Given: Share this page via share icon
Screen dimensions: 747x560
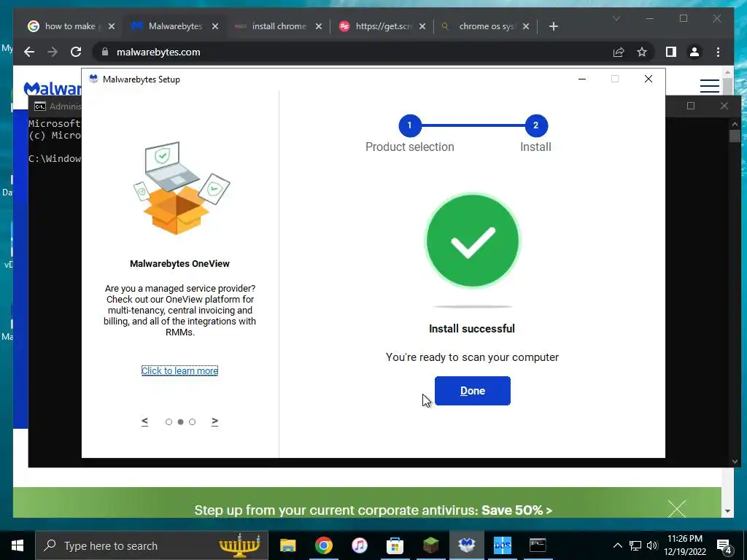Looking at the screenshot, I should [619, 52].
